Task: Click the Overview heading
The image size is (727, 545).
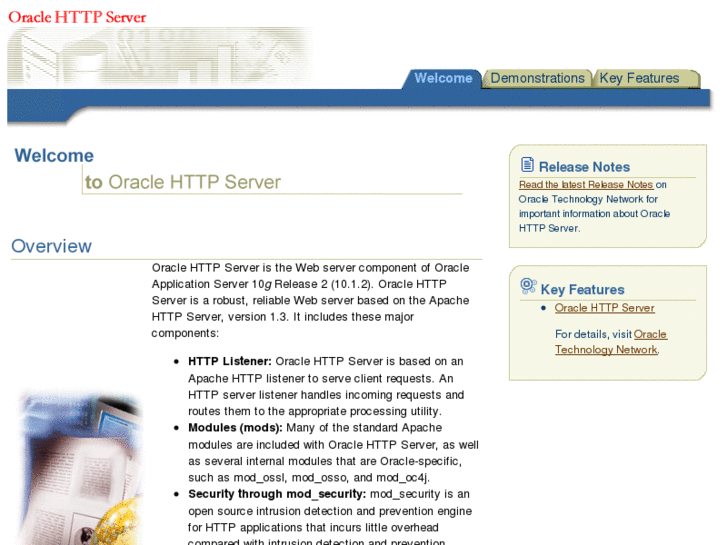Action: click(51, 246)
